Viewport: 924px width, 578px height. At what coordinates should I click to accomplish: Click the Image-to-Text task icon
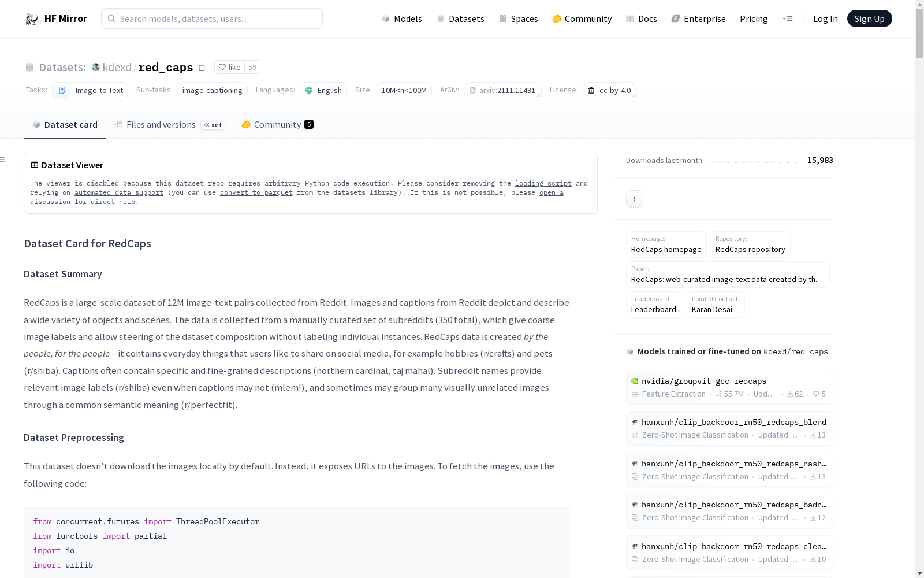click(62, 90)
